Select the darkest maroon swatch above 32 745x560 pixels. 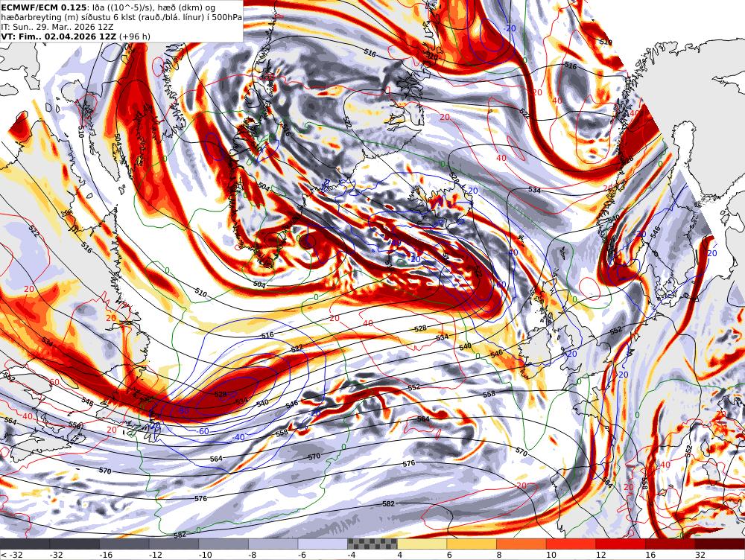pyautogui.click(x=720, y=544)
